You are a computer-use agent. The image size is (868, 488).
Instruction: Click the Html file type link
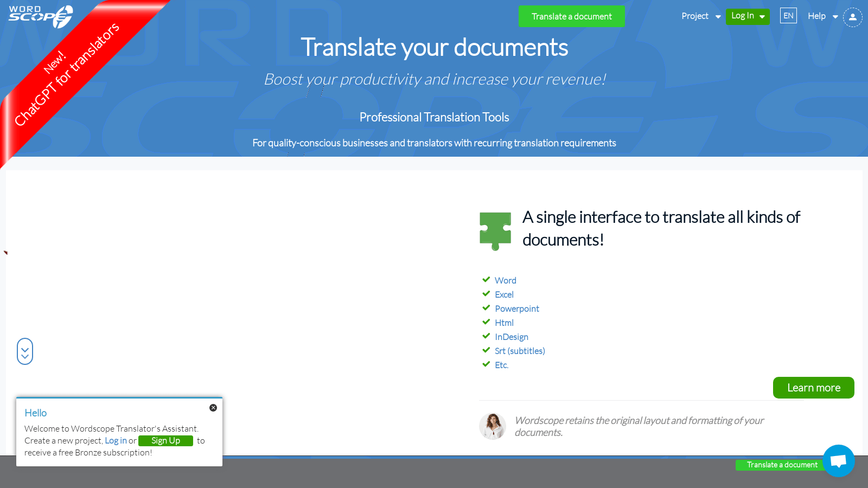[x=504, y=323]
